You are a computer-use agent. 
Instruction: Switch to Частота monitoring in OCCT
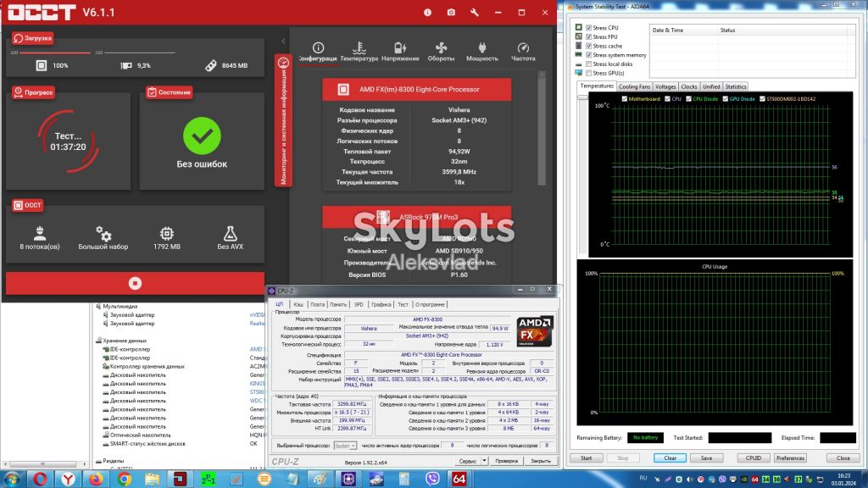click(x=523, y=52)
